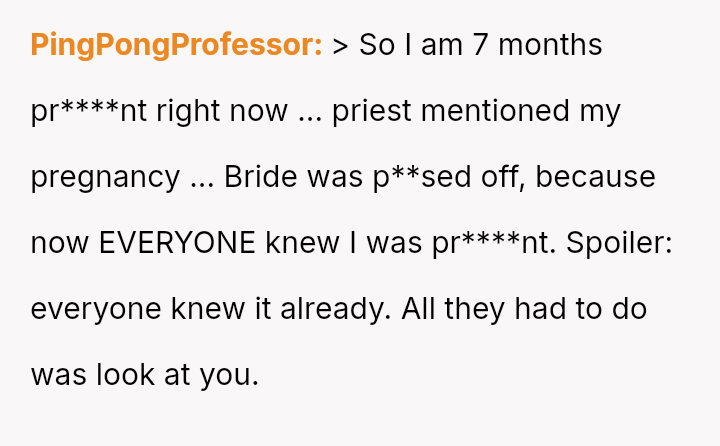Click the capitalized word "EVERYONE"
Viewport: 720px width, 446px height.
178,243
